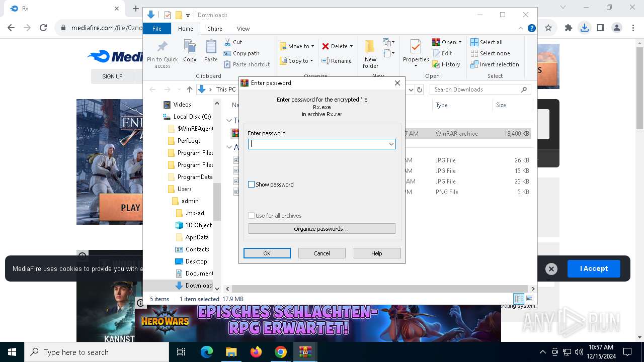644x362 pixels.
Task: Open the password history dropdown arrow
Action: tap(391, 144)
